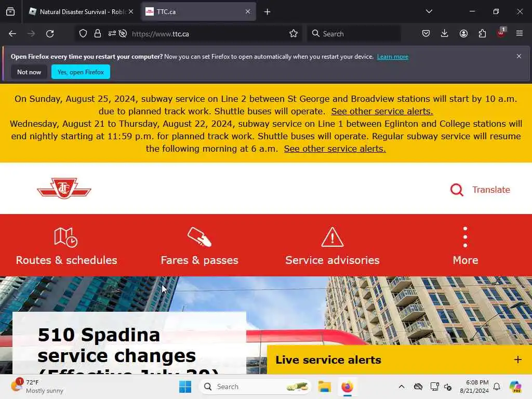Click the blocked autoplay indicator icon
Viewport: 532px width, 399px height.
coord(123,34)
